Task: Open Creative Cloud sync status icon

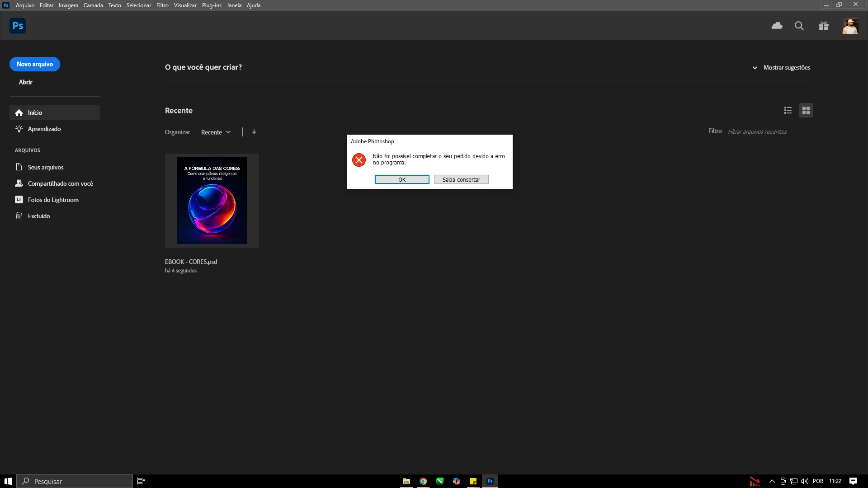Action: coord(777,26)
